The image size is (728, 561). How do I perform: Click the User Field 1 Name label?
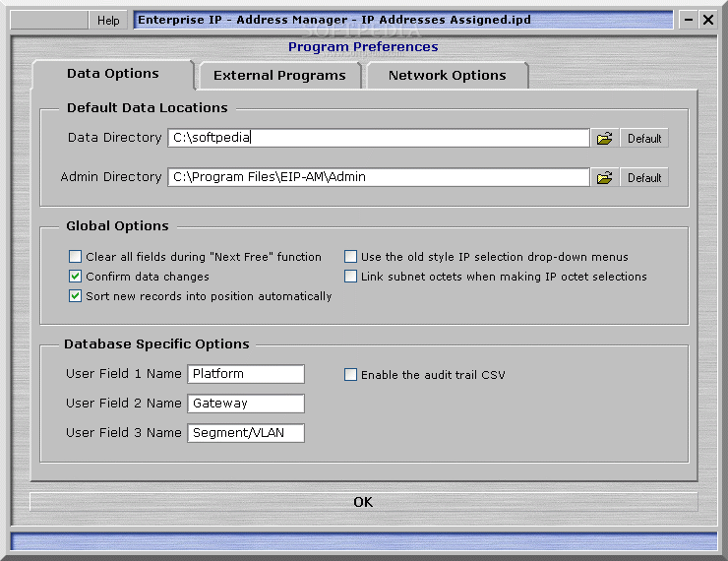click(124, 374)
